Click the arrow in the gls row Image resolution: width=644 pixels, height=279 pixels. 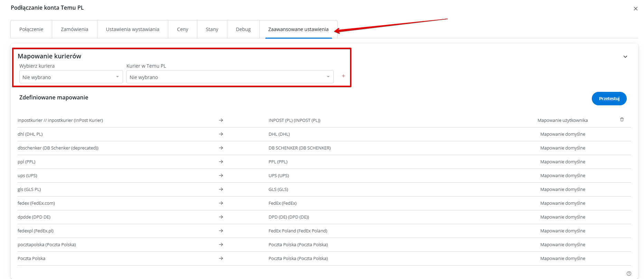221,189
